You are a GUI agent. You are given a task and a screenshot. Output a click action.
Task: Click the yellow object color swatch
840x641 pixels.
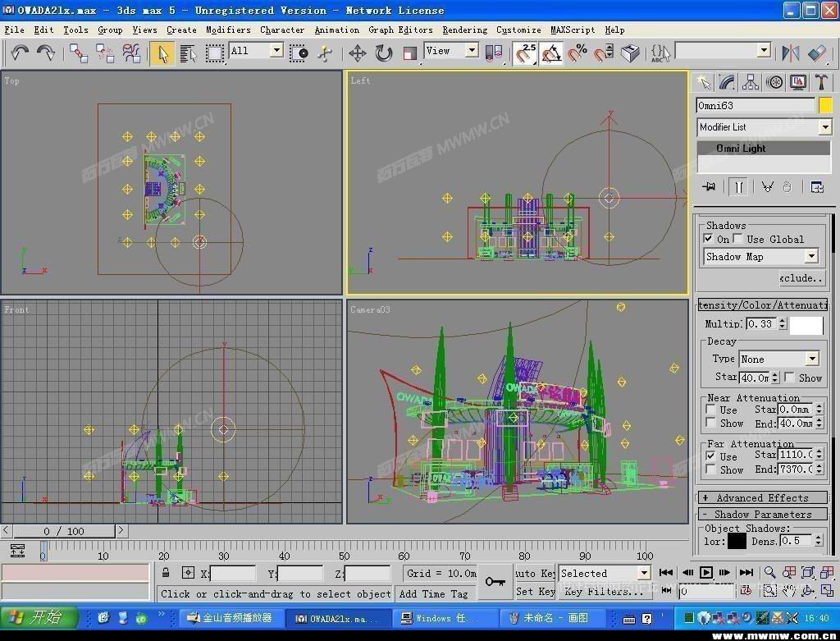click(825, 105)
